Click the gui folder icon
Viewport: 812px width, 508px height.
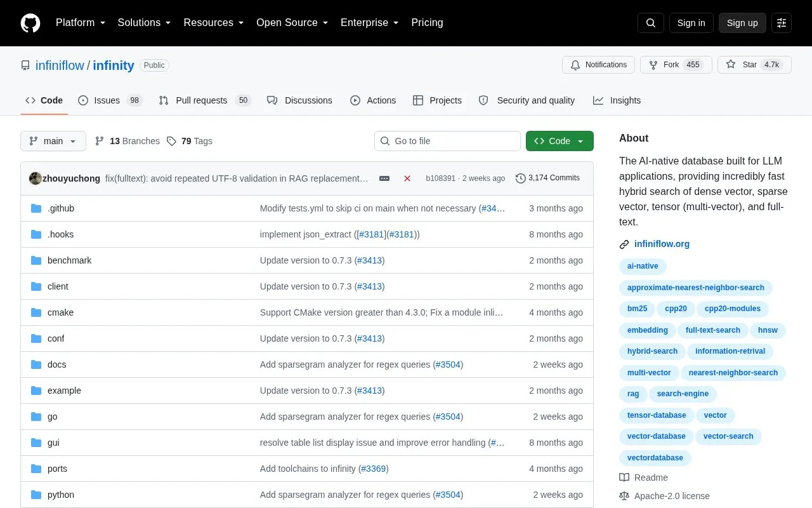36,443
